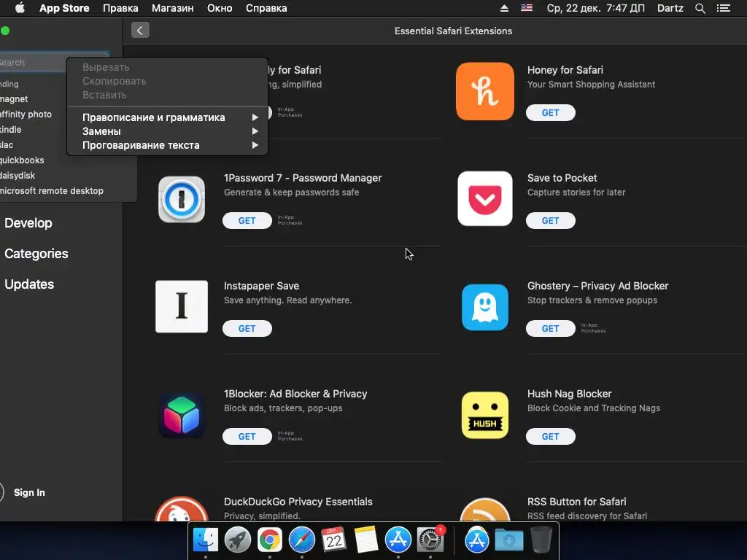Open the RSS Button for Safari title
747x560 pixels.
(x=576, y=502)
